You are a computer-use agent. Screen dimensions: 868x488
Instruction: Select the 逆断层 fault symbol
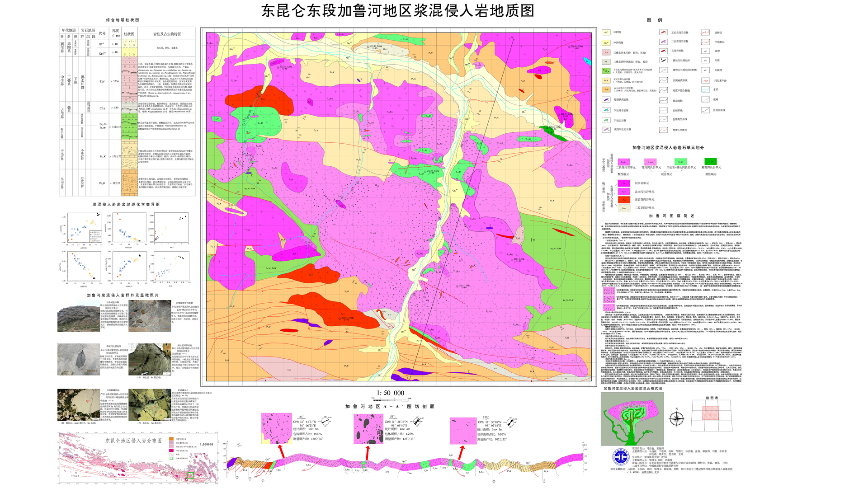click(705, 33)
